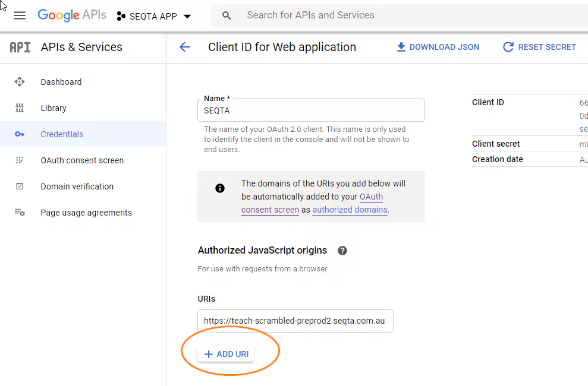The image size is (588, 386).
Task: Click the Client ID for Web application title
Action: [x=282, y=47]
